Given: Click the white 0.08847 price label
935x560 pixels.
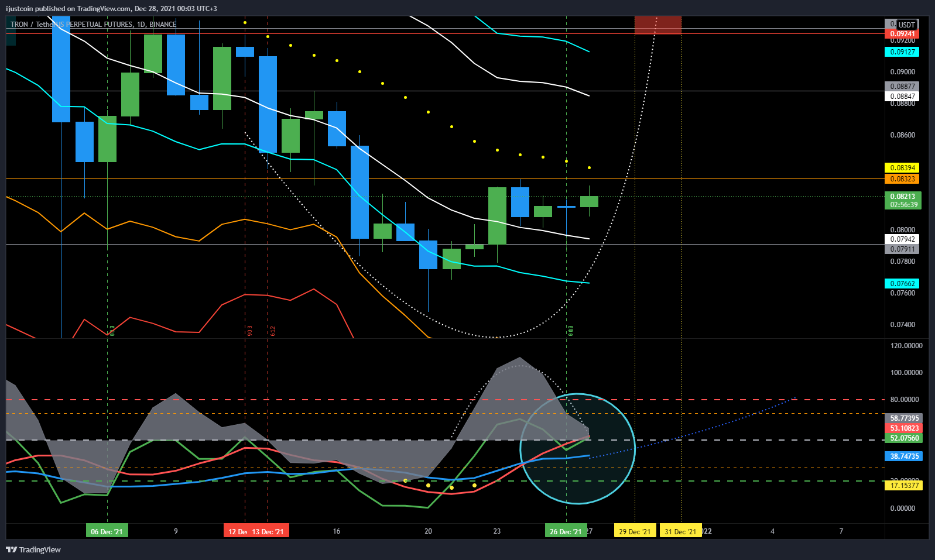Looking at the screenshot, I should coord(902,97).
